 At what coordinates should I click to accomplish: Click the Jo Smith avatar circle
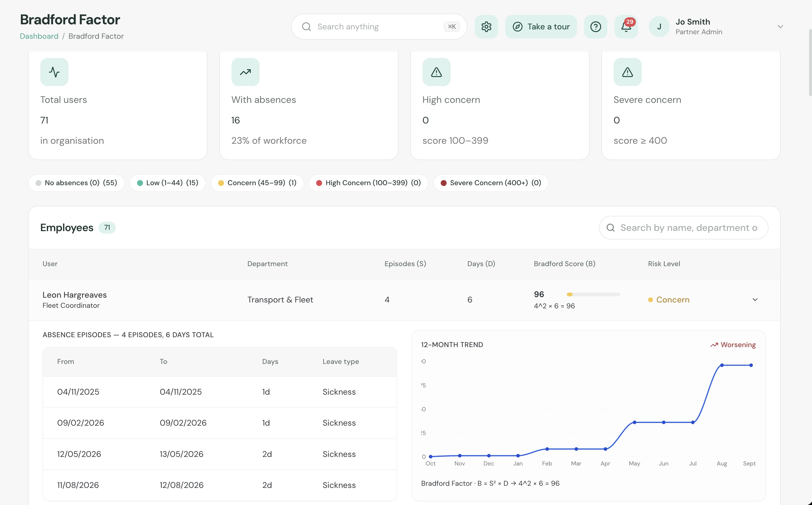click(659, 27)
